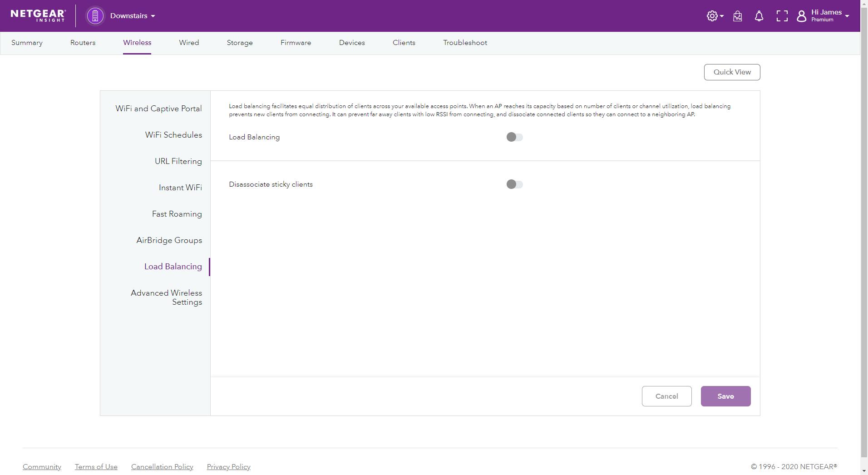Click the Quick View button
Viewport: 868px width, 475px height.
[732, 72]
